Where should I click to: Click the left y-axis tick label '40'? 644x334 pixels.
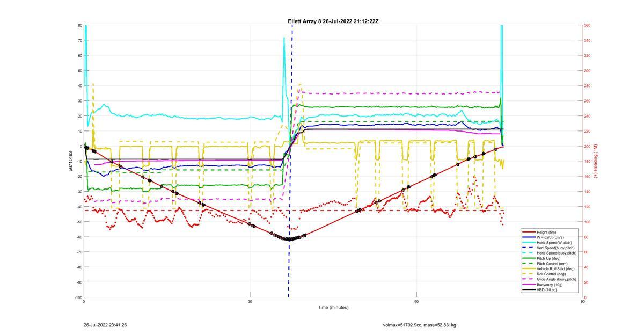[80, 86]
